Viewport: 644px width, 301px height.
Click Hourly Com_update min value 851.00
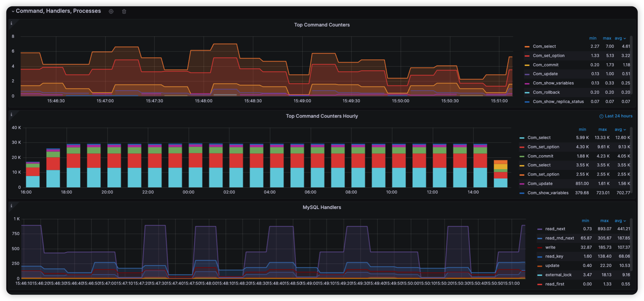pos(582,184)
